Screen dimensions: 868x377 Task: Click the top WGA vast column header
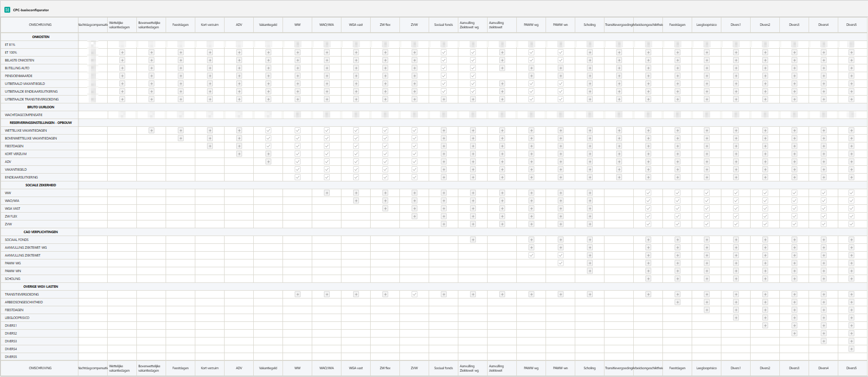[x=356, y=25]
